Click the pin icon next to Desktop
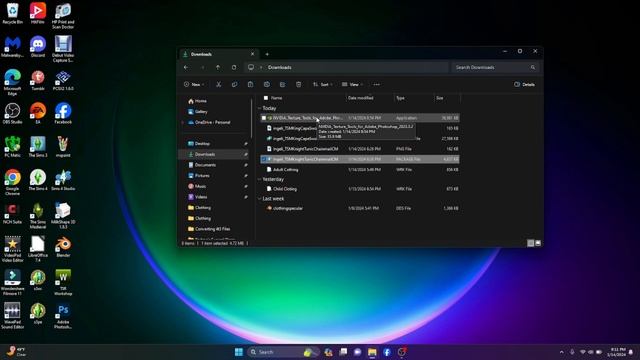Image resolution: width=640 pixels, height=360 pixels. click(246, 144)
